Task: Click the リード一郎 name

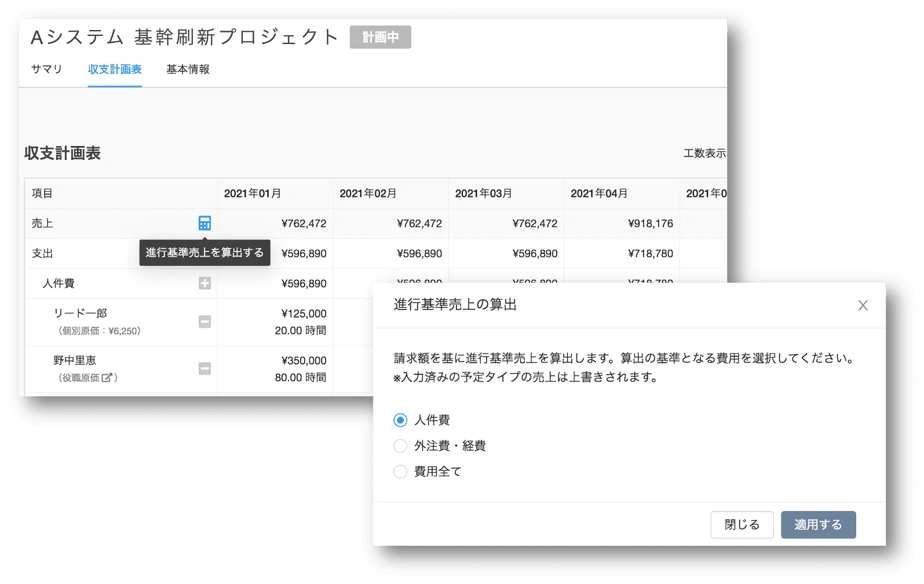Action: (81, 313)
